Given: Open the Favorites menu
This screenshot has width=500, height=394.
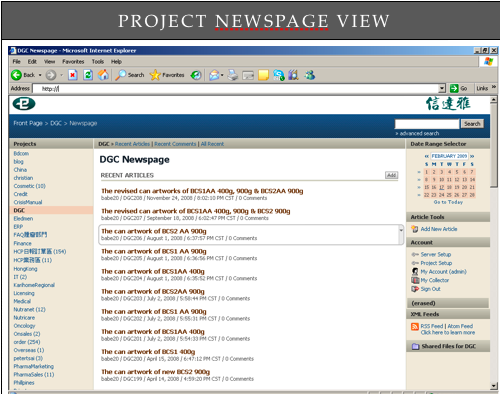Looking at the screenshot, I should point(73,62).
